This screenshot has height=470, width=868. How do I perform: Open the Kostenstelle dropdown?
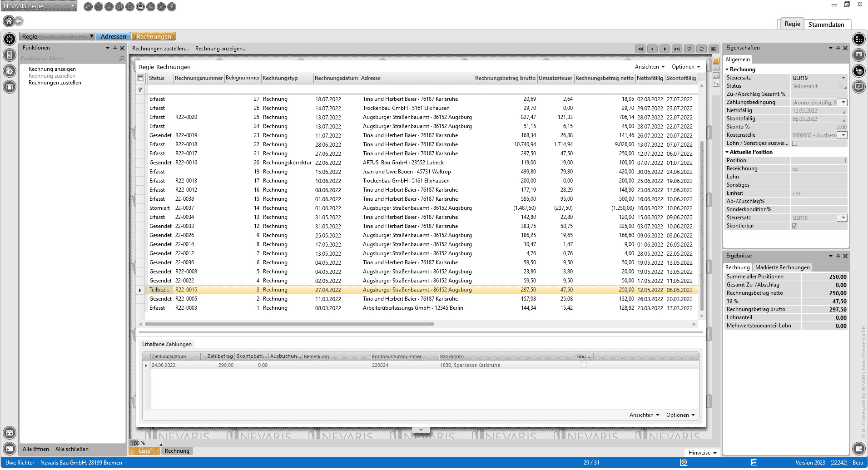[x=843, y=135]
